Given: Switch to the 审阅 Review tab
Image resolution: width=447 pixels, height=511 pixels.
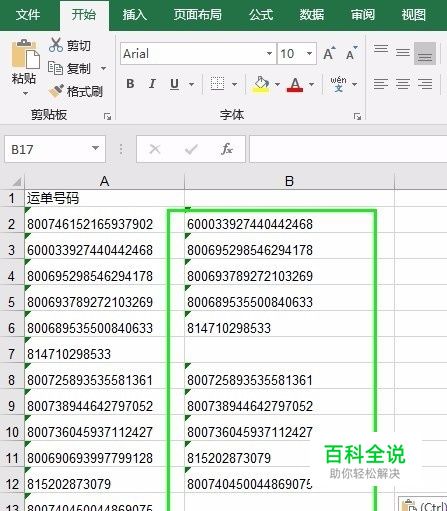Looking at the screenshot, I should pos(363,15).
